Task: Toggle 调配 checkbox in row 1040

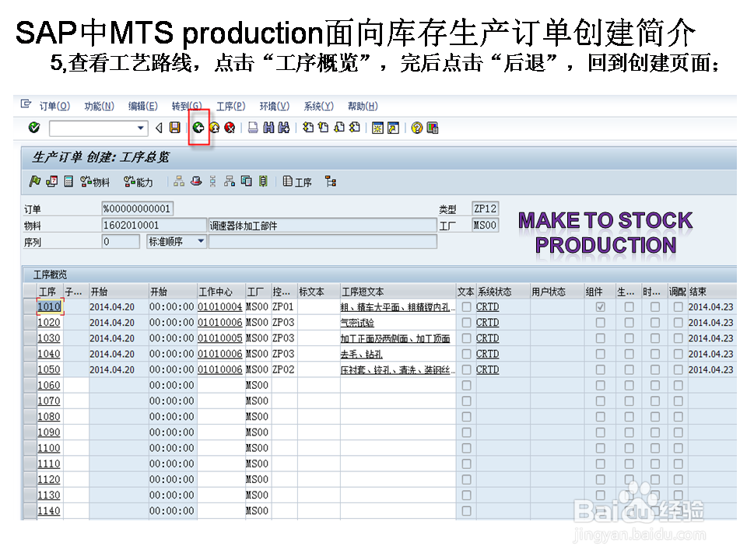Action: coord(679,355)
